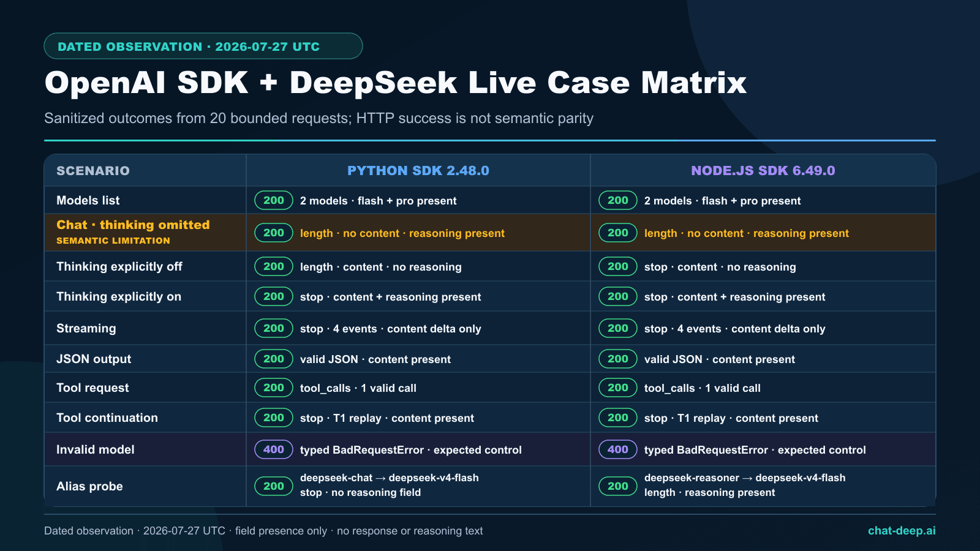Click 'deepseek-reasoner → deepseek-v4-flash' alias text
The image size is (980, 551).
click(745, 478)
